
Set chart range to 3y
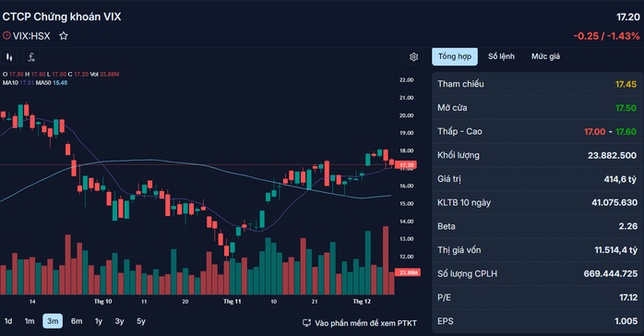click(x=120, y=321)
